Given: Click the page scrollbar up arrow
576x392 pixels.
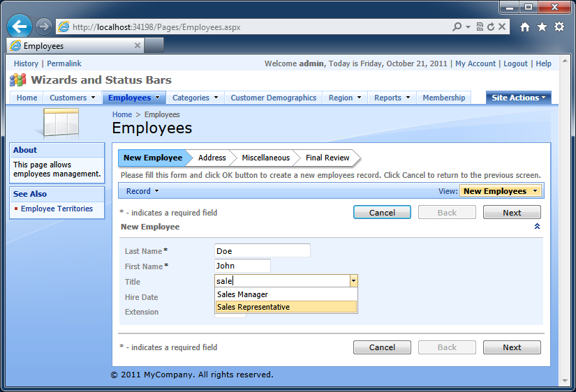Looking at the screenshot, I should point(565,60).
